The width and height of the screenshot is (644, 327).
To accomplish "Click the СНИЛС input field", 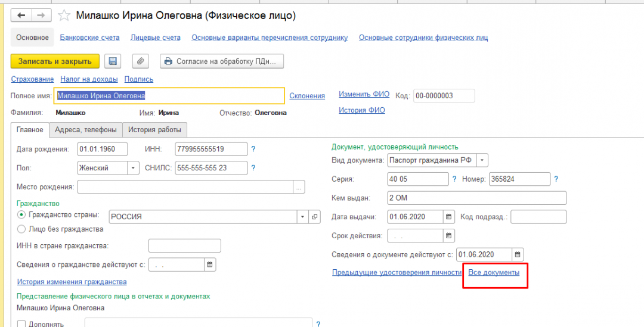I will (x=211, y=168).
